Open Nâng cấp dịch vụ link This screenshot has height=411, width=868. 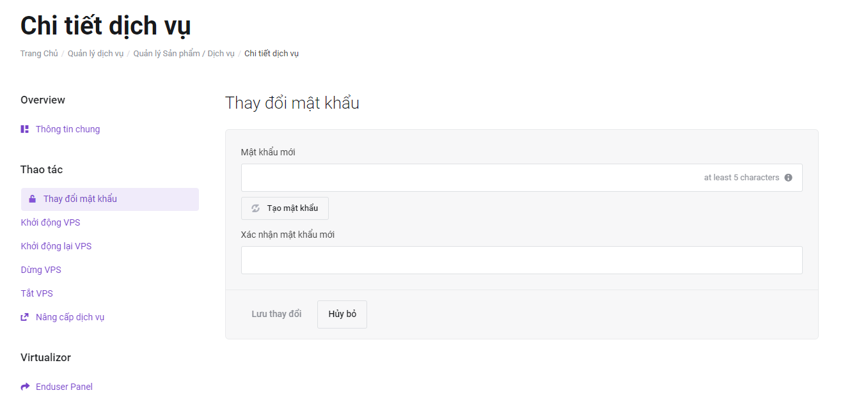(70, 317)
